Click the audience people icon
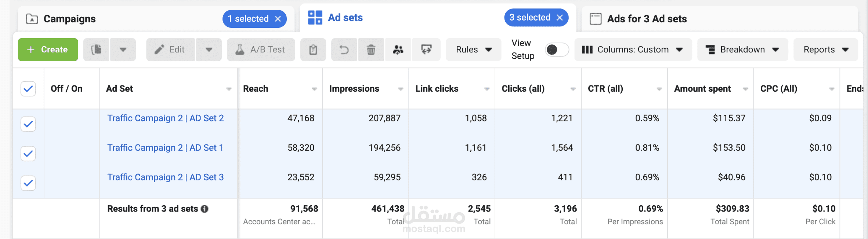868x239 pixels. [398, 49]
